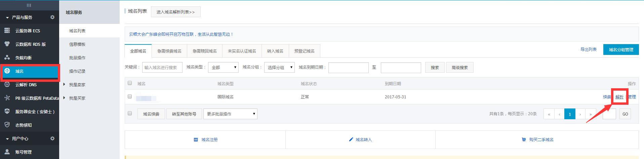Screen dimensions: 644x159
Task: Tick the checkbox beside 域名续费 button
Action: pos(130,113)
